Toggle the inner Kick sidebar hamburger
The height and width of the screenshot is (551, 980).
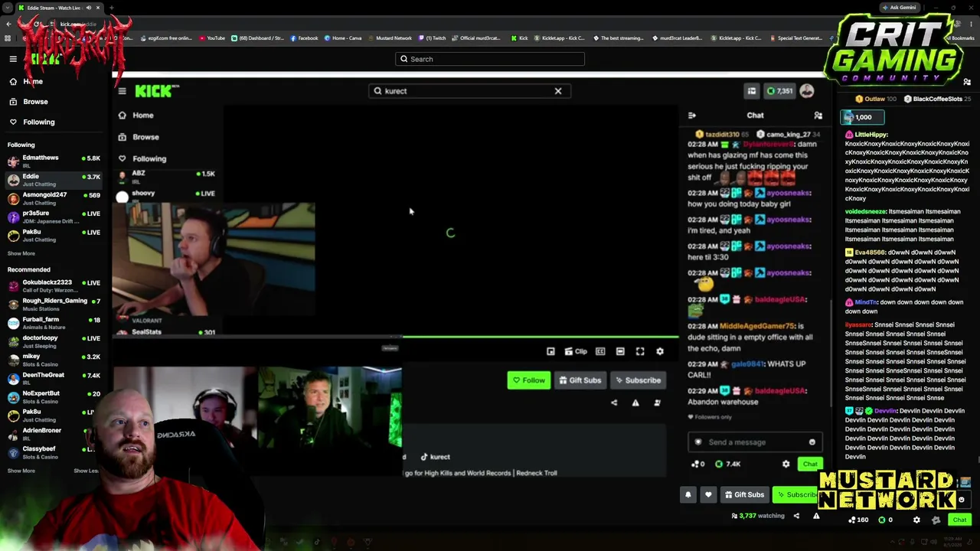coord(122,91)
